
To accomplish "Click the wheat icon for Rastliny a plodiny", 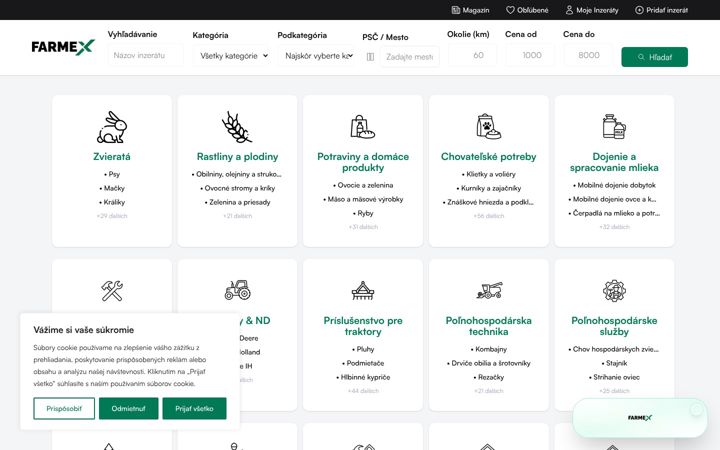I will 237,127.
